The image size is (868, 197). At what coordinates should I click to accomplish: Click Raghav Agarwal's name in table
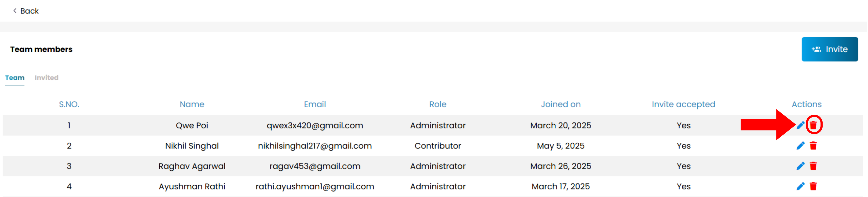(192, 166)
